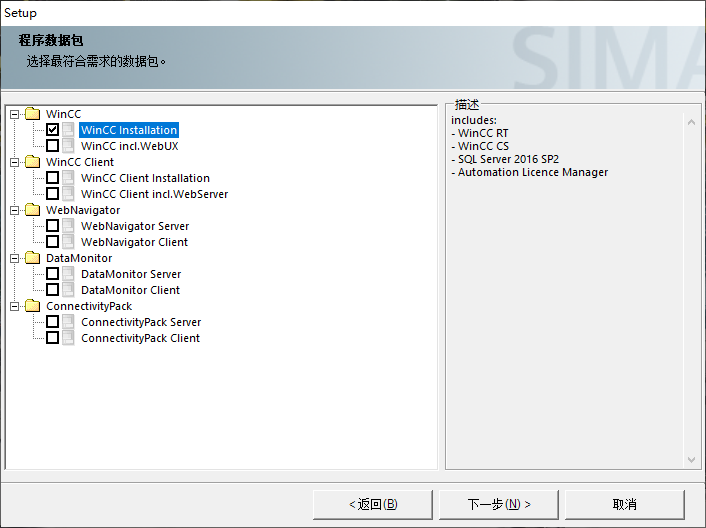Collapse the WinCC Client tree node
Screen dimensions: 706x528
(x=15, y=162)
